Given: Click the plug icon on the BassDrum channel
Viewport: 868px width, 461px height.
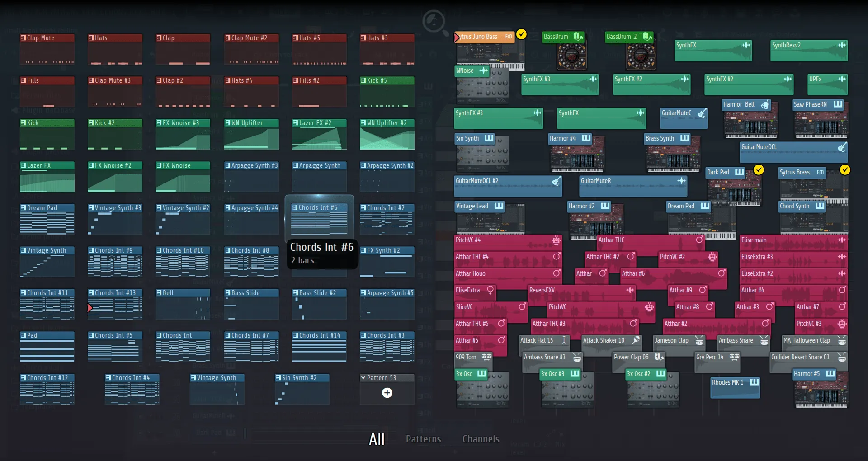Looking at the screenshot, I should point(578,37).
